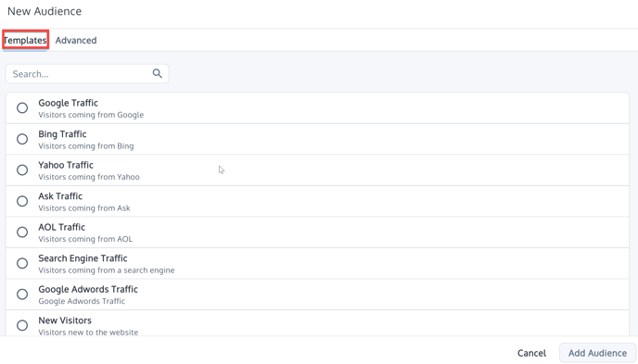Click the "Ask Traffic" title text
Screen dimensions: 638x364
click(60, 196)
